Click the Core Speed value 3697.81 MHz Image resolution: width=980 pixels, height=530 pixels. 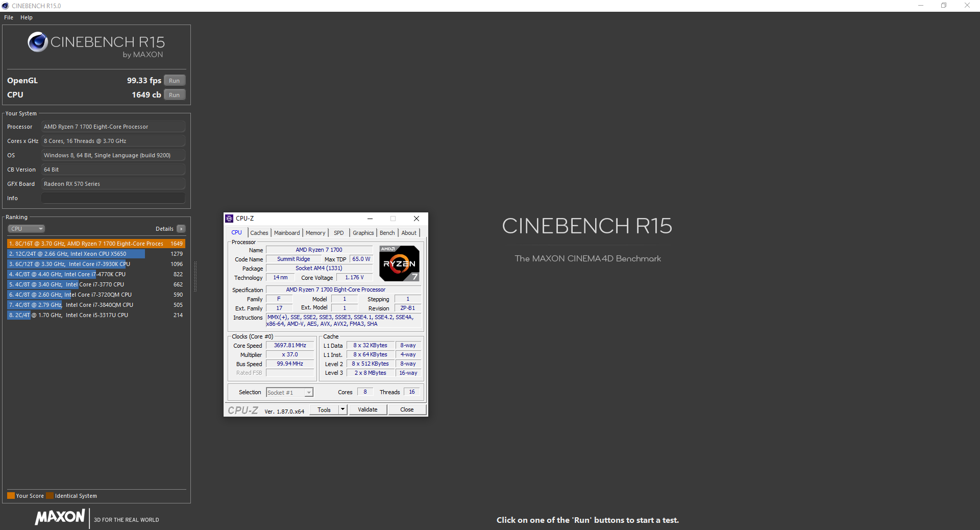click(x=290, y=346)
